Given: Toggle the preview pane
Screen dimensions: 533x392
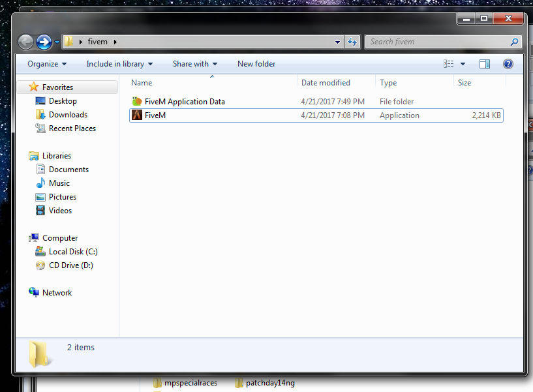Looking at the screenshot, I should pyautogui.click(x=484, y=64).
